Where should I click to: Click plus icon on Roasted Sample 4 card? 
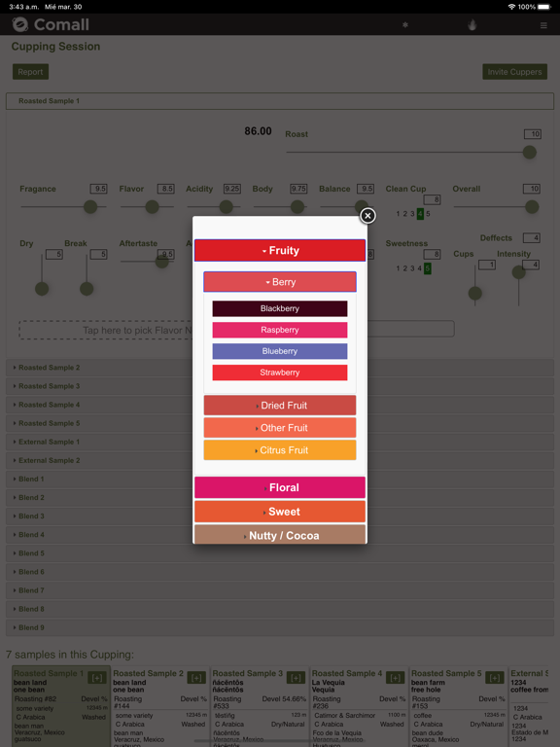tap(396, 677)
